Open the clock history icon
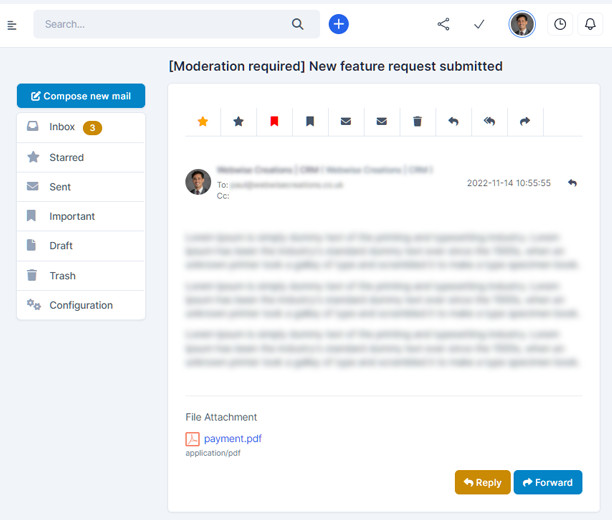Image resolution: width=612 pixels, height=520 pixels. [560, 24]
